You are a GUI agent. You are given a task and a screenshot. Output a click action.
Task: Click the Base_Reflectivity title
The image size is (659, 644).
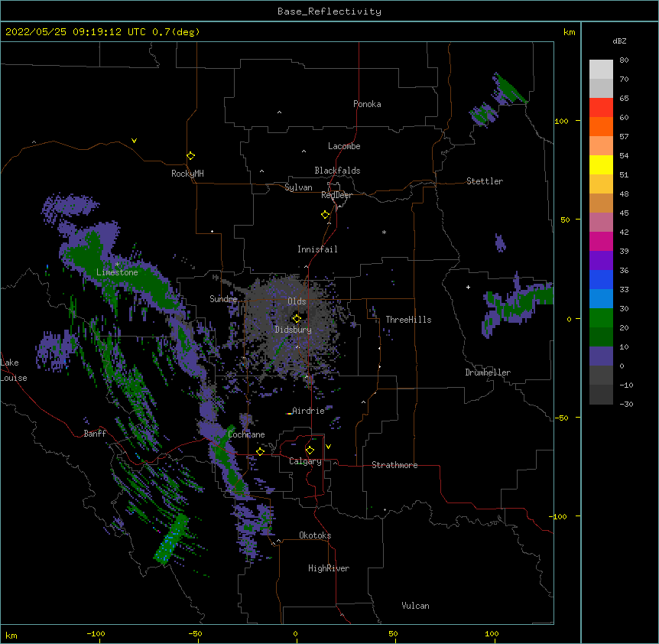[x=329, y=11]
